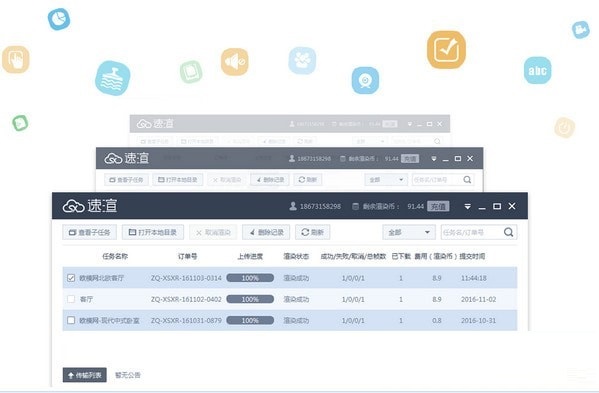Click 打开本地目录 in the middle window
This screenshot has width=599, height=393.
click(178, 180)
